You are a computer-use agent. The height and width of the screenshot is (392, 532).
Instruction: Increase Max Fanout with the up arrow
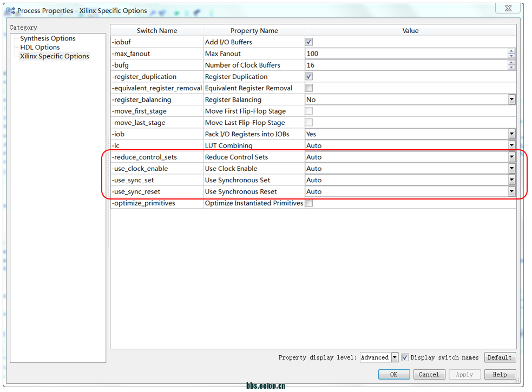pos(511,51)
